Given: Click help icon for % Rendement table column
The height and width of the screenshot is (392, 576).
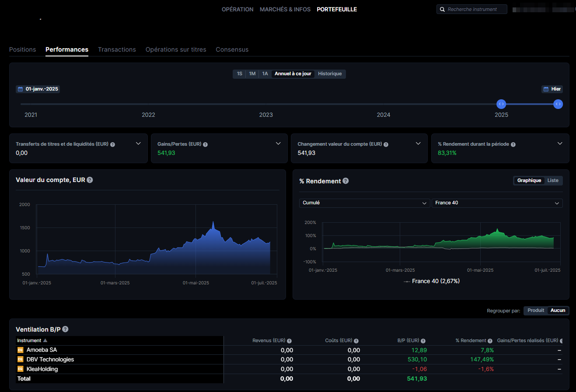Looking at the screenshot, I should pos(490,341).
